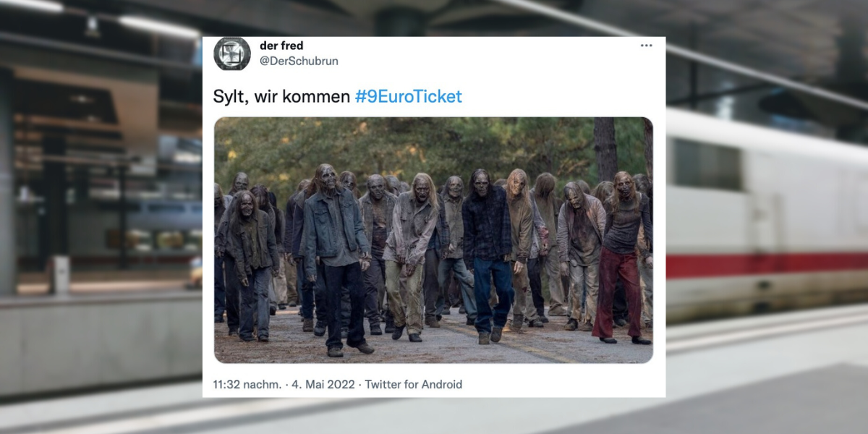Click the 4. Mai 2022 date
The width and height of the screenshot is (868, 434).
coord(323,384)
